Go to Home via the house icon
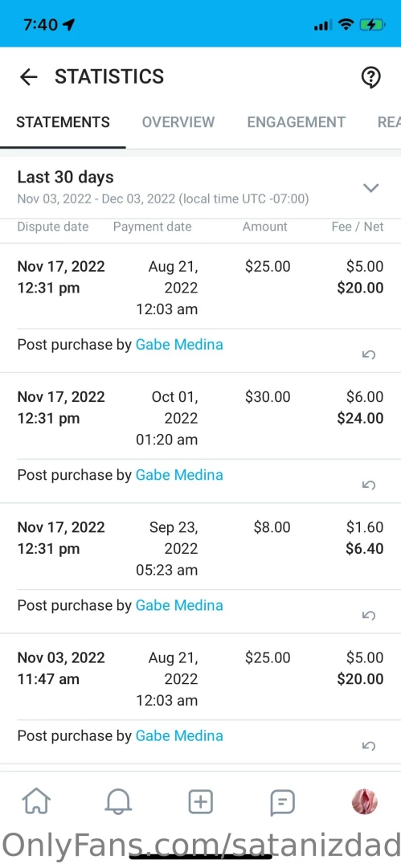 tap(36, 801)
